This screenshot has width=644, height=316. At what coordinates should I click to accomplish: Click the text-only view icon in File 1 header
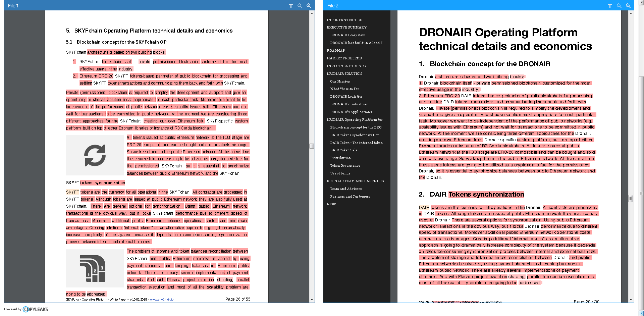[x=291, y=6]
